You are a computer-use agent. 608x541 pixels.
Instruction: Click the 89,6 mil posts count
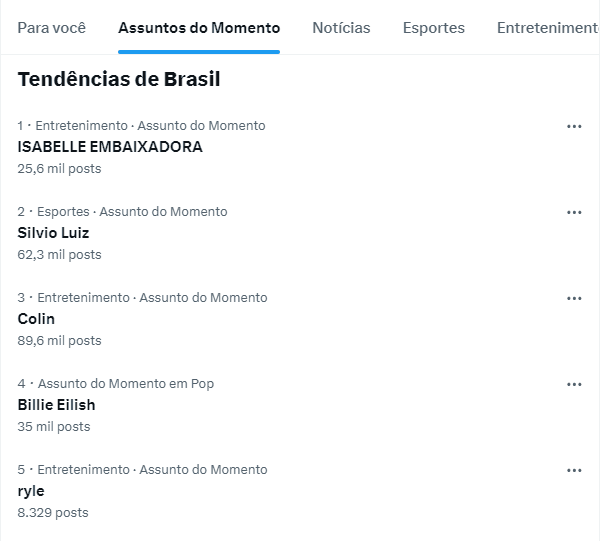coord(59,341)
